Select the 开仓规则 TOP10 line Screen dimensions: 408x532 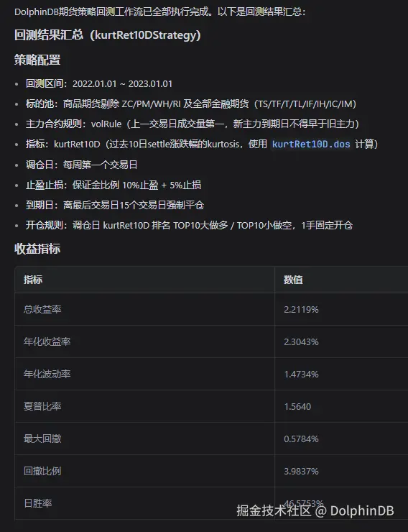click(190, 225)
